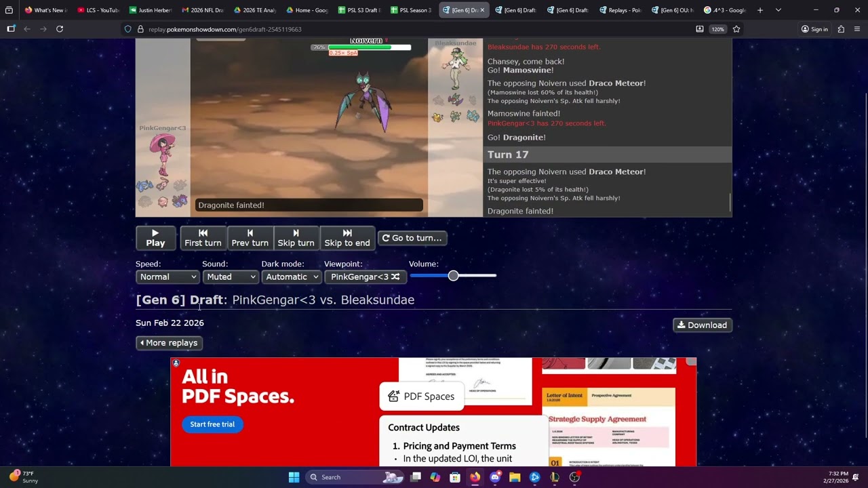Click the ad info icon on banner
The image size is (868, 488).
176,363
